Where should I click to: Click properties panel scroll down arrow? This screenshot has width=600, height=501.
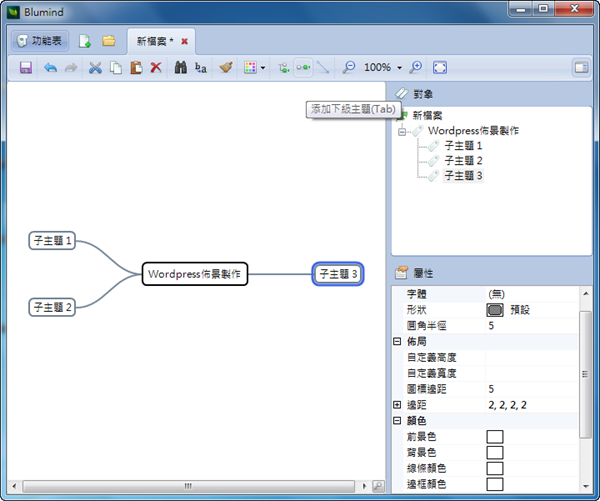click(x=585, y=486)
